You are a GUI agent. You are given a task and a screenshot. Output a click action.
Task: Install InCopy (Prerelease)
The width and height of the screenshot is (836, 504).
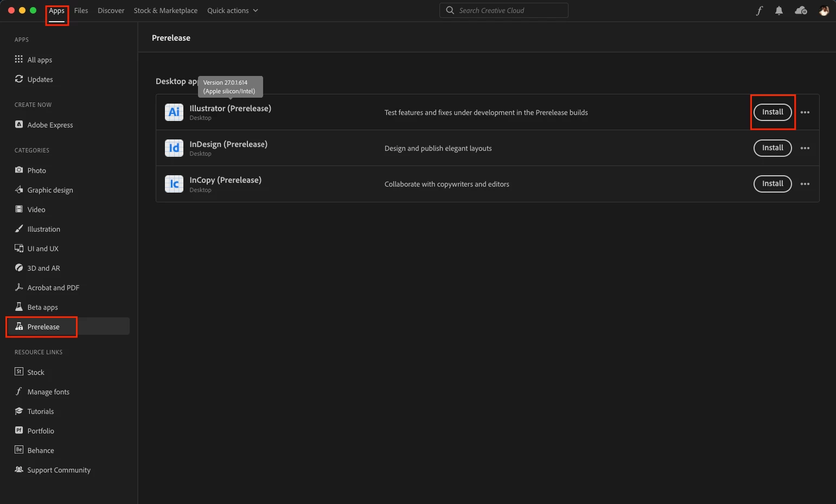click(x=773, y=184)
